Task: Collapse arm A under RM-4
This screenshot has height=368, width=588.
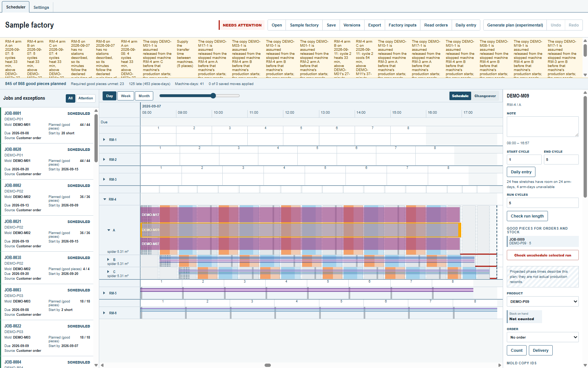Action: (x=109, y=230)
